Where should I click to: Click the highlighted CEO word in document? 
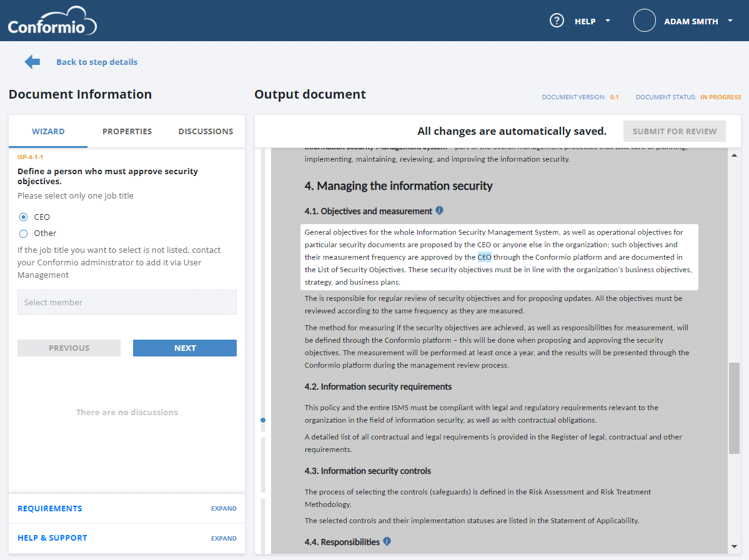[484, 257]
